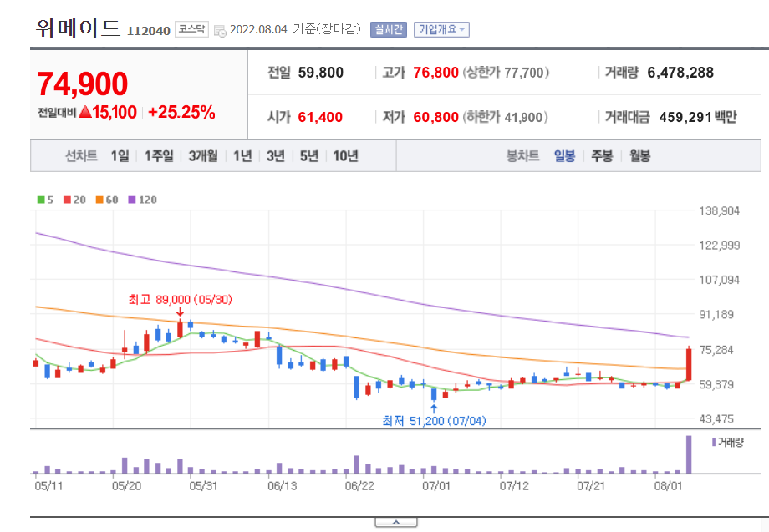The width and height of the screenshot is (769, 532).
Task: Click the 75,284 price axis label
Action: tap(716, 350)
